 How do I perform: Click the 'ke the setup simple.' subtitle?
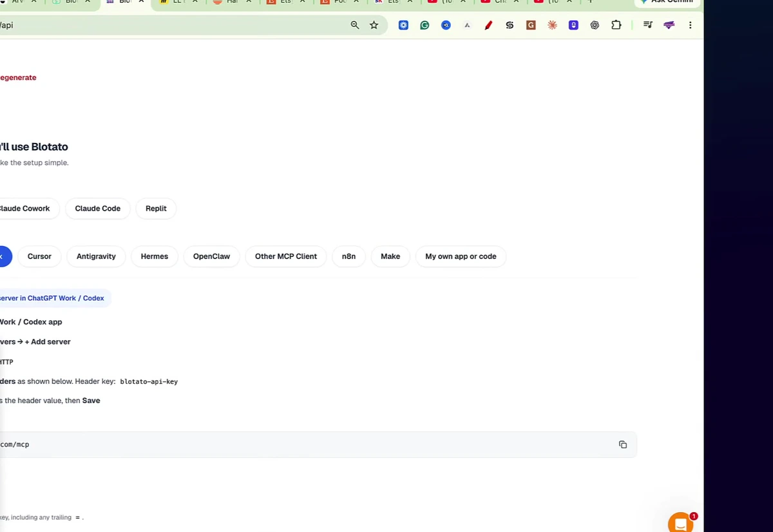tap(34, 163)
